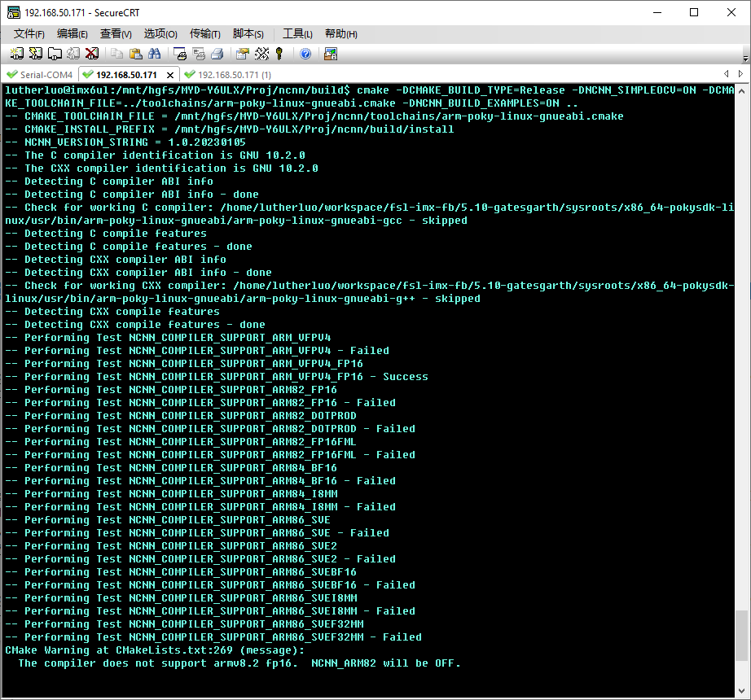Open the 文件(F) menu
Screen dimensions: 751x700
click(29, 33)
